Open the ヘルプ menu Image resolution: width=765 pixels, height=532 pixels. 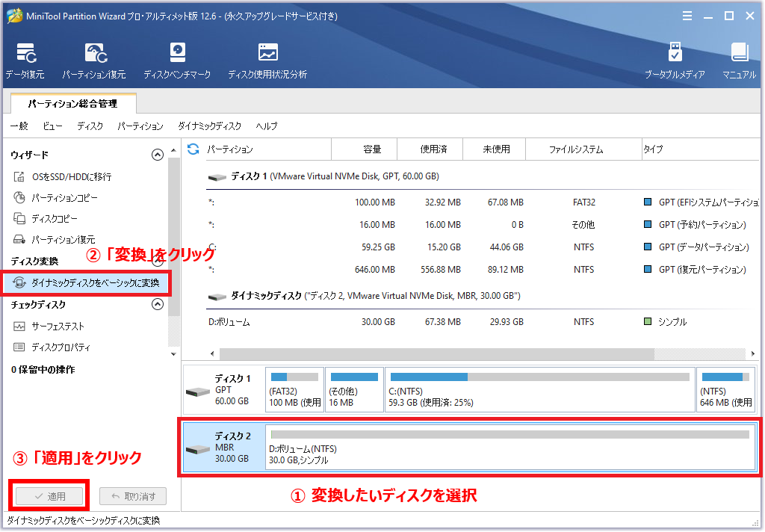267,126
